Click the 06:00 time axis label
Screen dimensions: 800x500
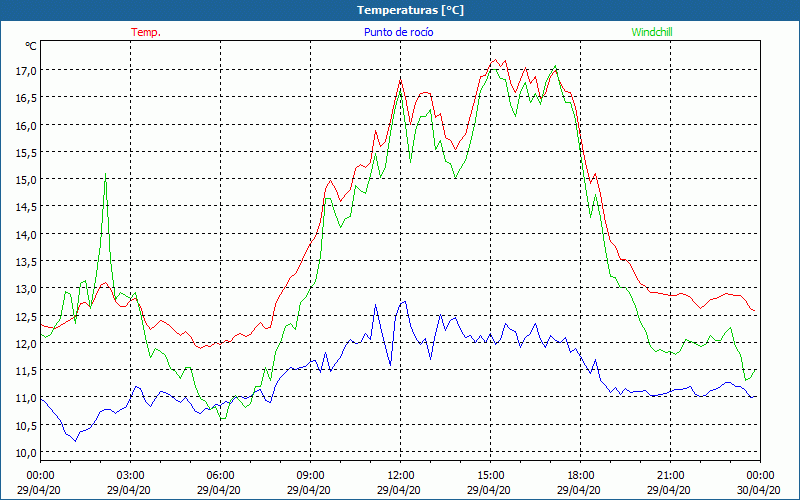(220, 476)
